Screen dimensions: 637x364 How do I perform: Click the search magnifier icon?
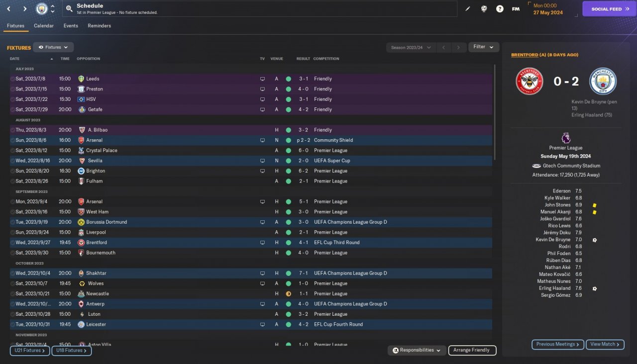point(69,8)
